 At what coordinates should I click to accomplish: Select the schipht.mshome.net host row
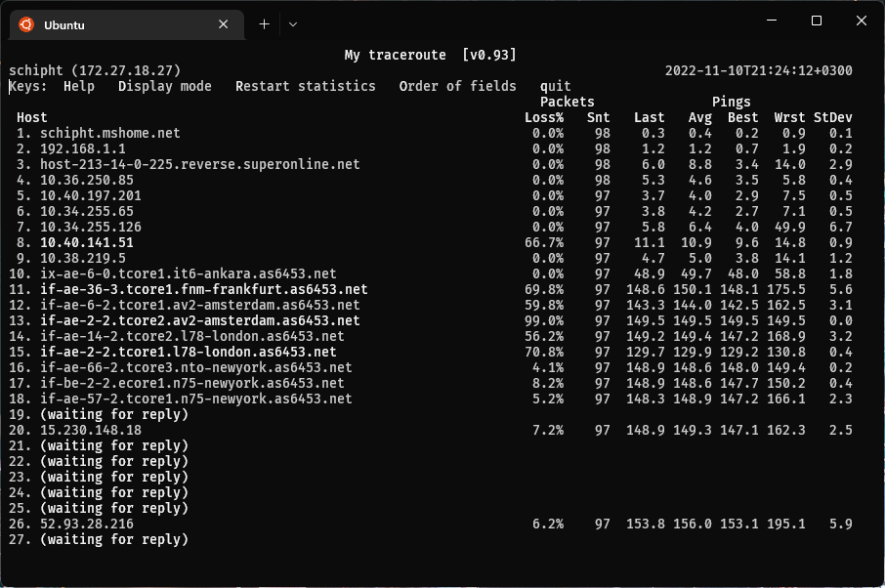coord(431,133)
